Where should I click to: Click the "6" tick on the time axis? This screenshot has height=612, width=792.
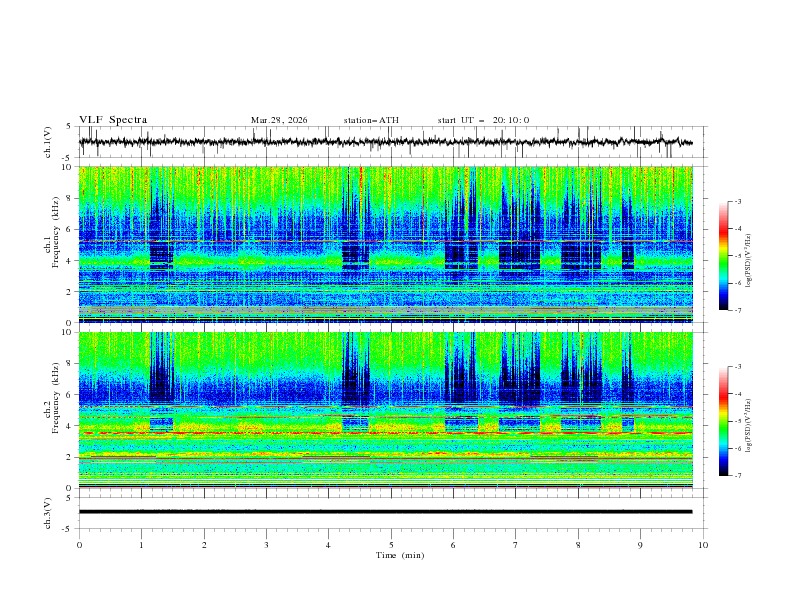point(453,545)
